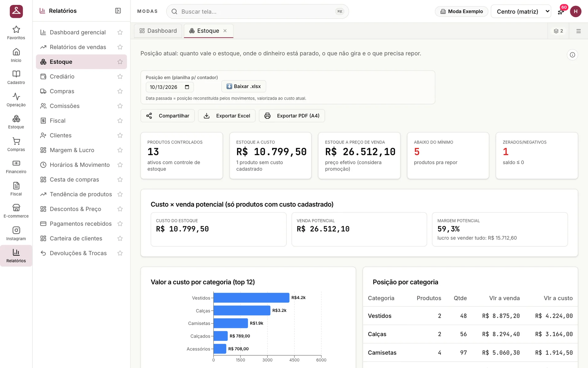Star the Relatórios de vendas item
This screenshot has height=368, width=588.
(x=120, y=47)
